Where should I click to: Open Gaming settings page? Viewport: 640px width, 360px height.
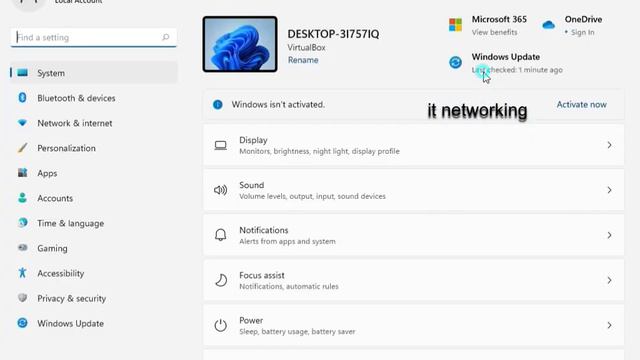(x=94, y=248)
